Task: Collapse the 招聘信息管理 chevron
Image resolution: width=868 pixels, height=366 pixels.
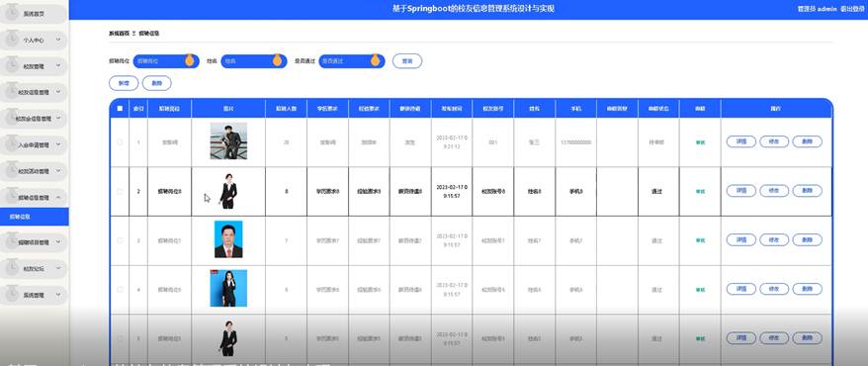Action: click(58, 197)
